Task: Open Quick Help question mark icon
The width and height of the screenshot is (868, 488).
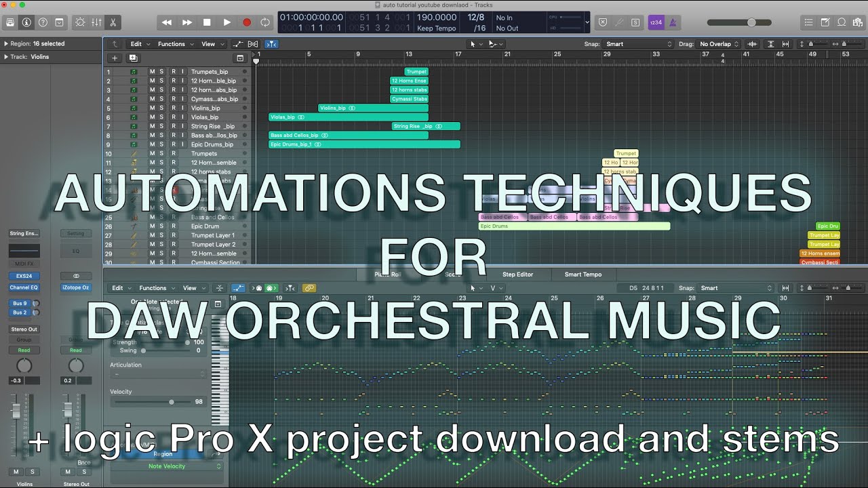Action: 43,22
